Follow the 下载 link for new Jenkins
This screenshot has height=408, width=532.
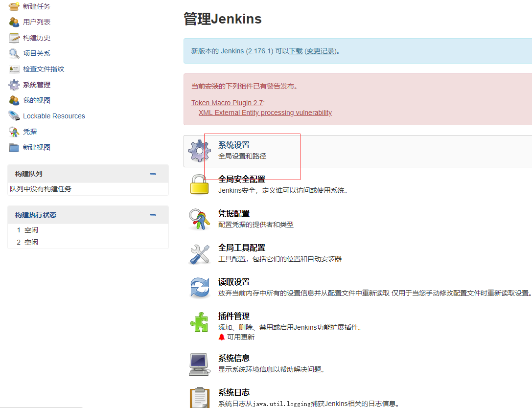click(x=296, y=51)
